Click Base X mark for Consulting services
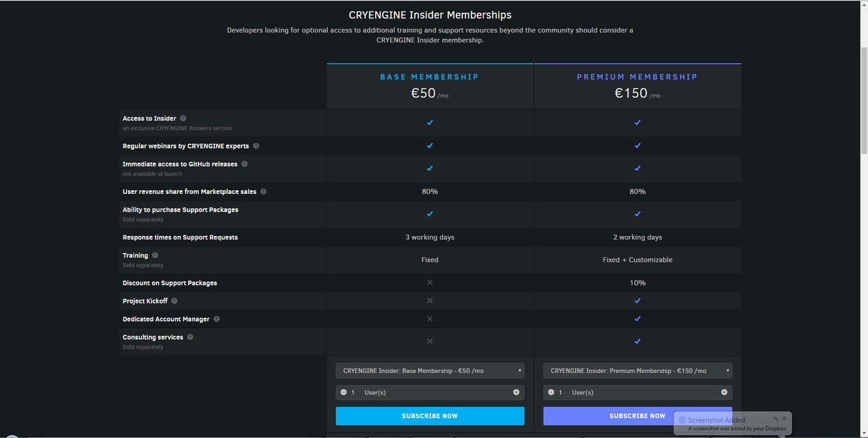 coord(430,341)
